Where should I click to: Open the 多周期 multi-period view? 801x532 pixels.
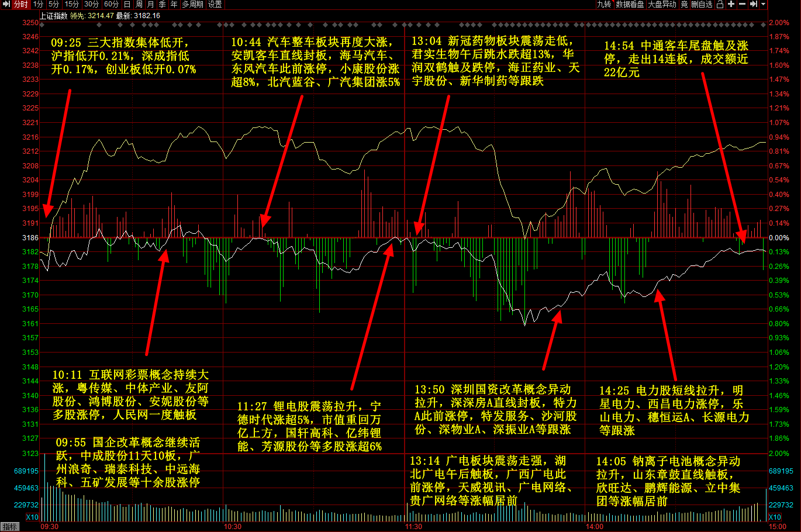pyautogui.click(x=192, y=4)
